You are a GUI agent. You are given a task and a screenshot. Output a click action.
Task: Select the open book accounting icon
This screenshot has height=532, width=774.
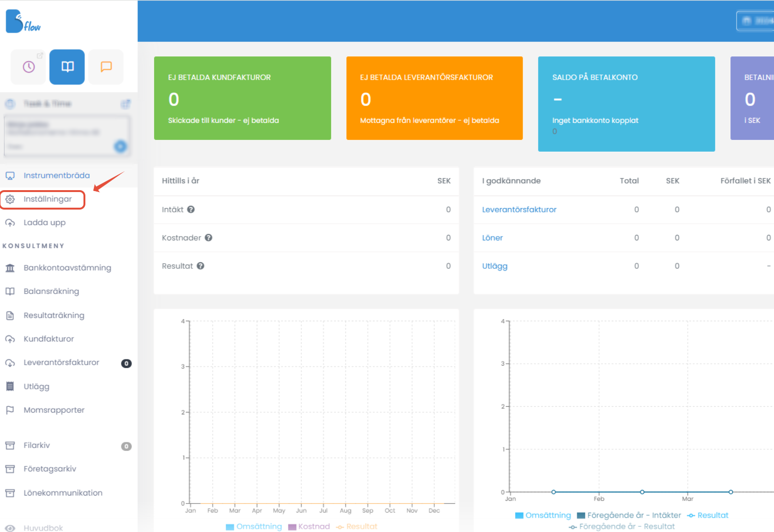[x=67, y=67]
